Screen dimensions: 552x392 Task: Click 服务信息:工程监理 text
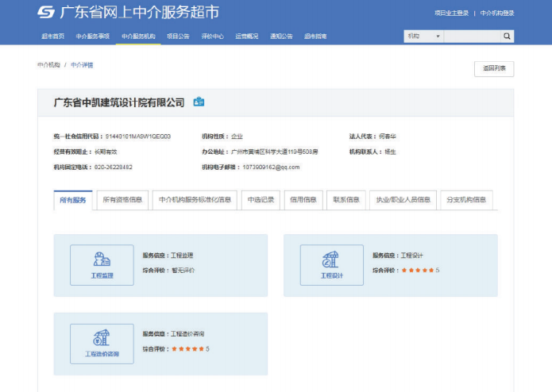[168, 256]
